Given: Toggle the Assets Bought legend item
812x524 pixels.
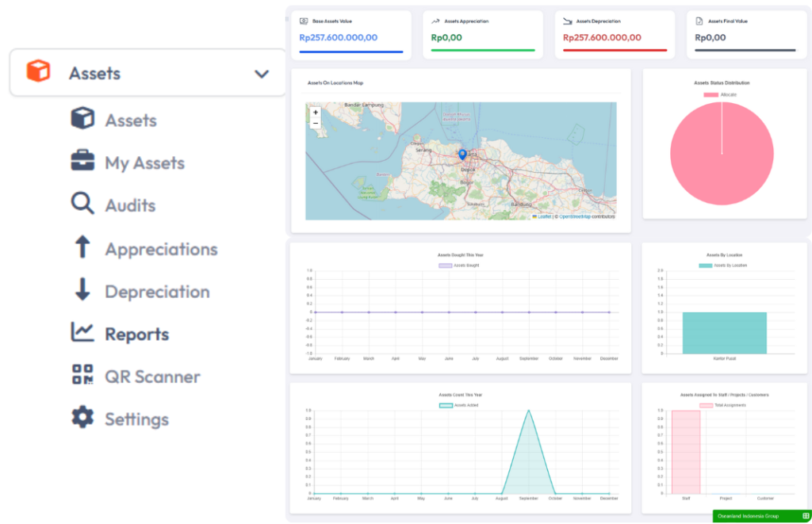Looking at the screenshot, I should pos(459,266).
